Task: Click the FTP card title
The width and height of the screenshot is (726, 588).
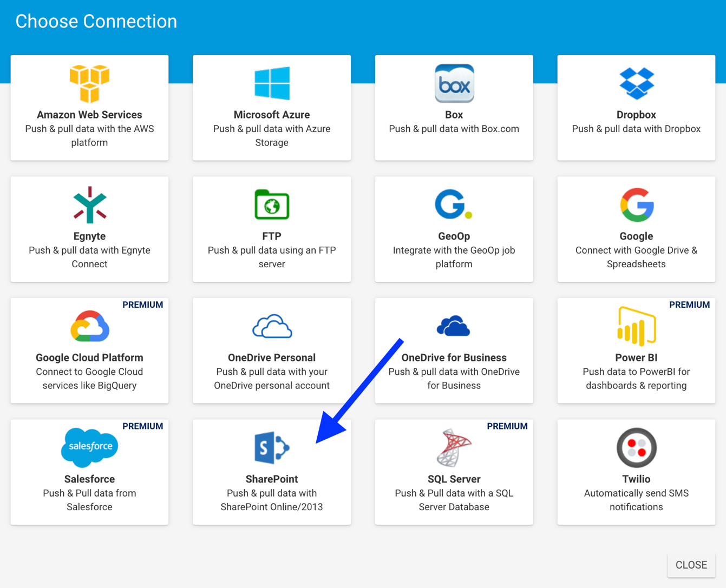Action: 272,236
